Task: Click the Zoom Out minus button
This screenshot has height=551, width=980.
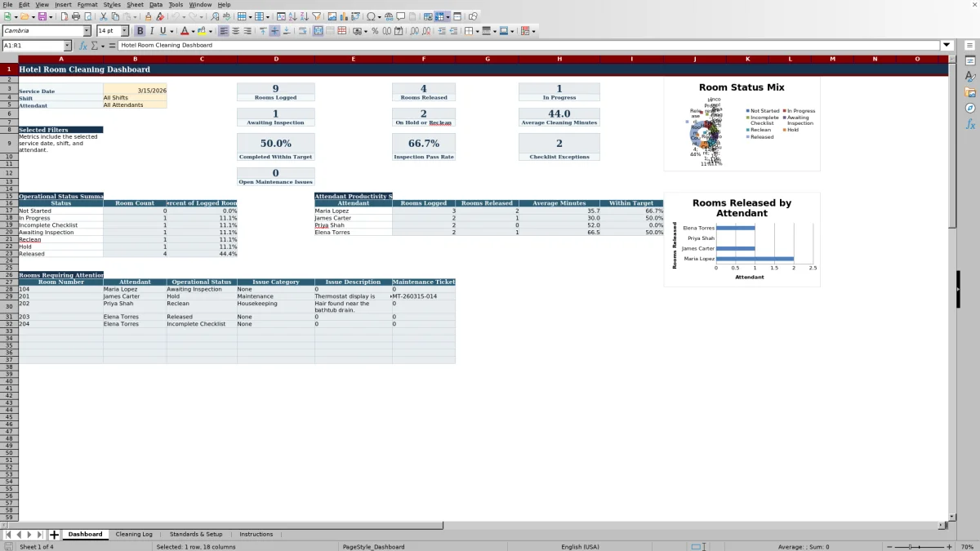Action: click(x=889, y=547)
